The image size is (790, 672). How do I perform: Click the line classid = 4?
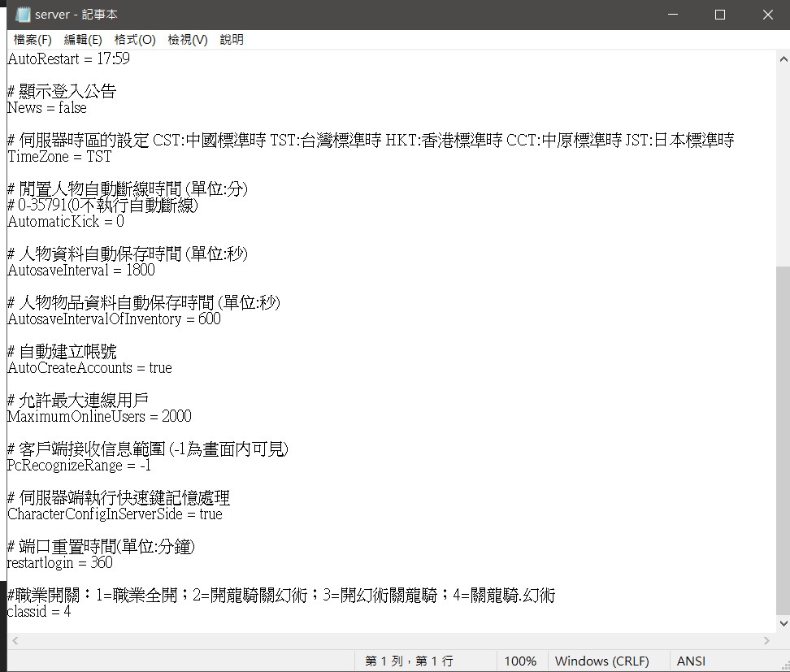(39, 612)
